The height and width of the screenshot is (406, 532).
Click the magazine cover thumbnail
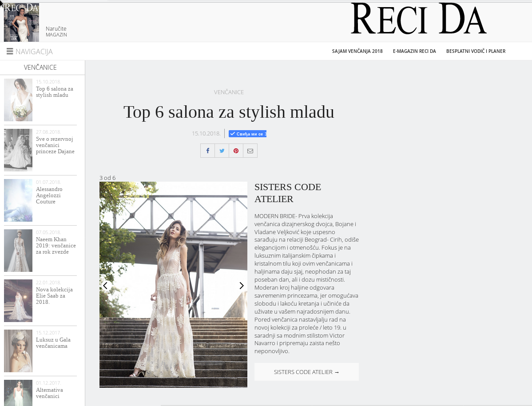click(x=21, y=22)
